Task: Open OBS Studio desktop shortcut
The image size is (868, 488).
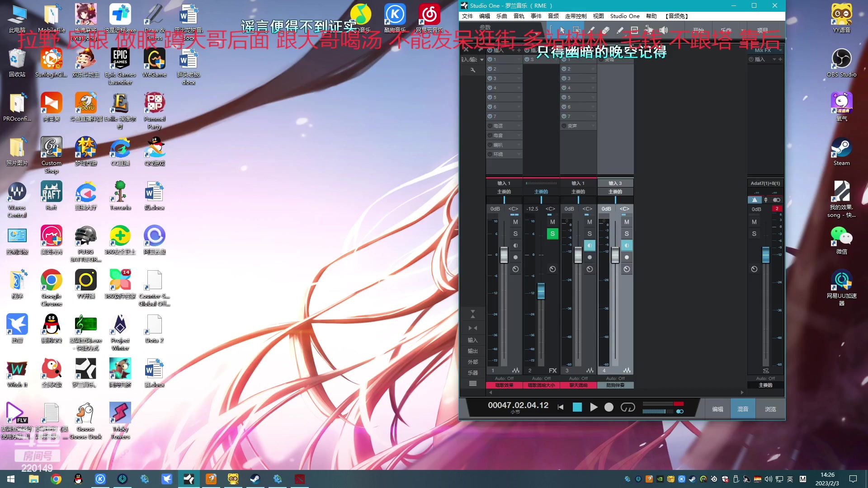Action: click(841, 63)
